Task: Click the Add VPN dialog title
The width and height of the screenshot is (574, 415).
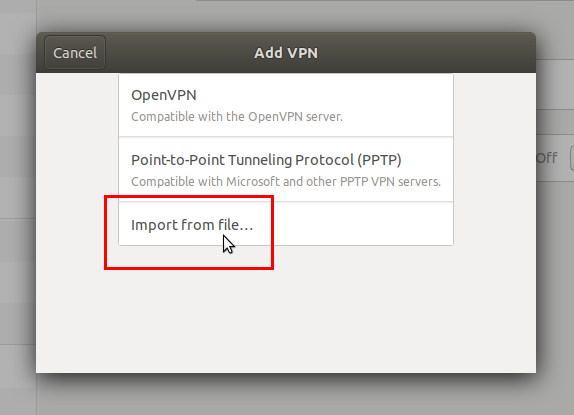Action: [x=286, y=53]
